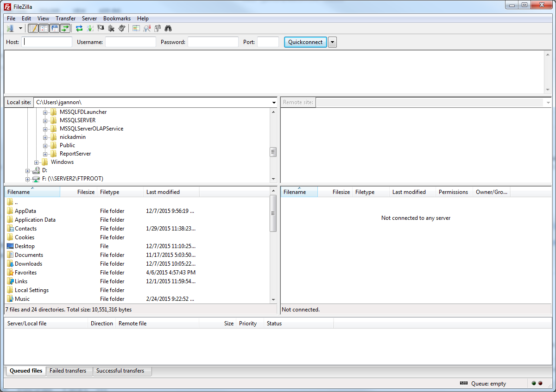Click the Documents folder icon

pyautogui.click(x=10, y=255)
